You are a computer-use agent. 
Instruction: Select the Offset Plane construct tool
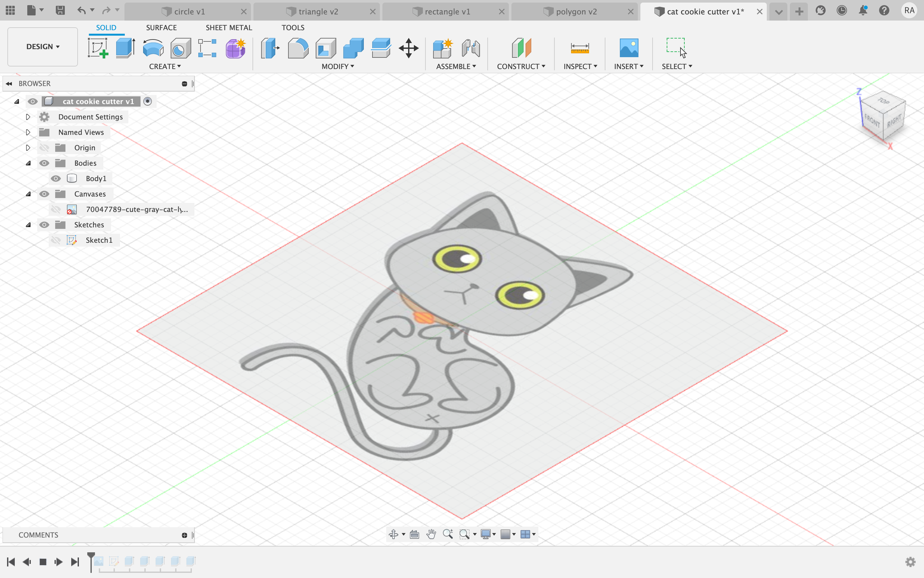coord(521,48)
